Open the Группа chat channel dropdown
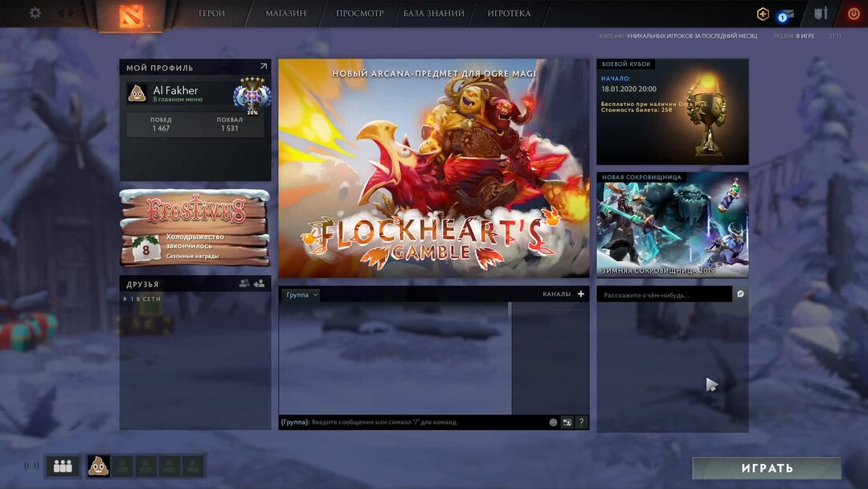This screenshot has width=868, height=489. [301, 294]
